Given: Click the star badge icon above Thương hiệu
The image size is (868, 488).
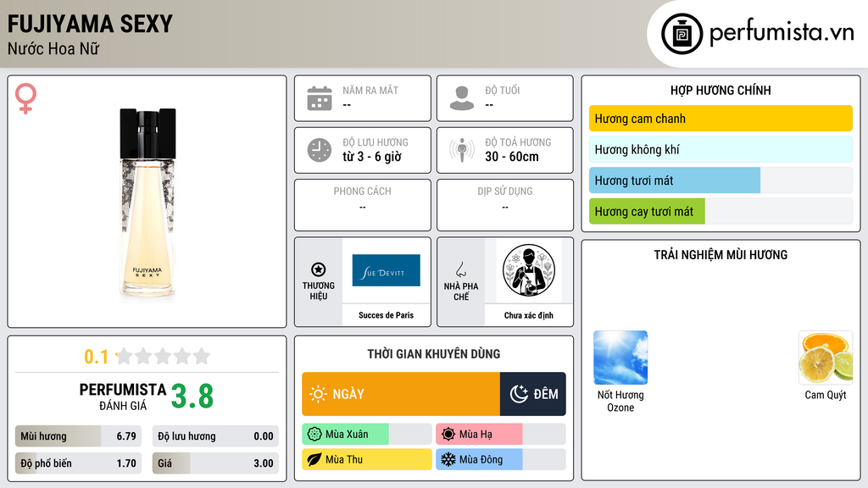Looking at the screenshot, I should (x=319, y=269).
